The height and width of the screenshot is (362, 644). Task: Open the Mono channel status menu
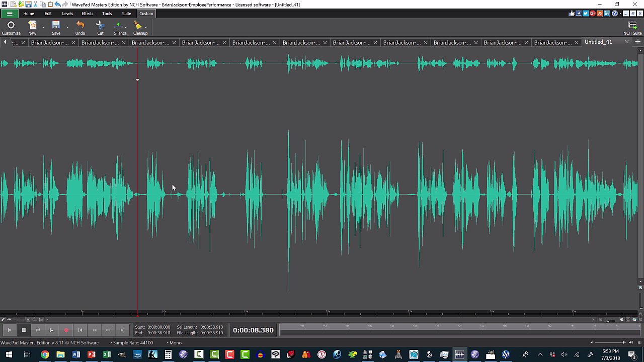click(174, 343)
